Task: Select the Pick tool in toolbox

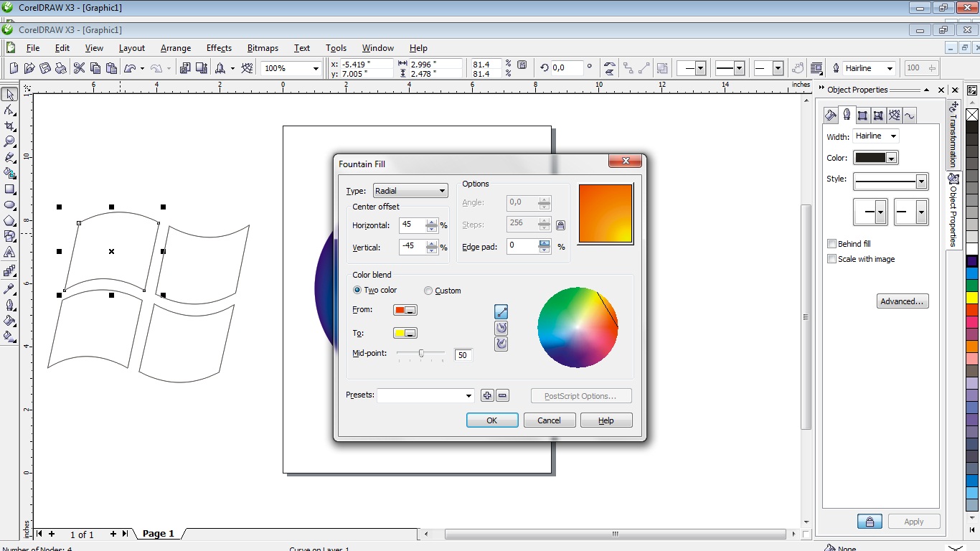Action: [9, 94]
